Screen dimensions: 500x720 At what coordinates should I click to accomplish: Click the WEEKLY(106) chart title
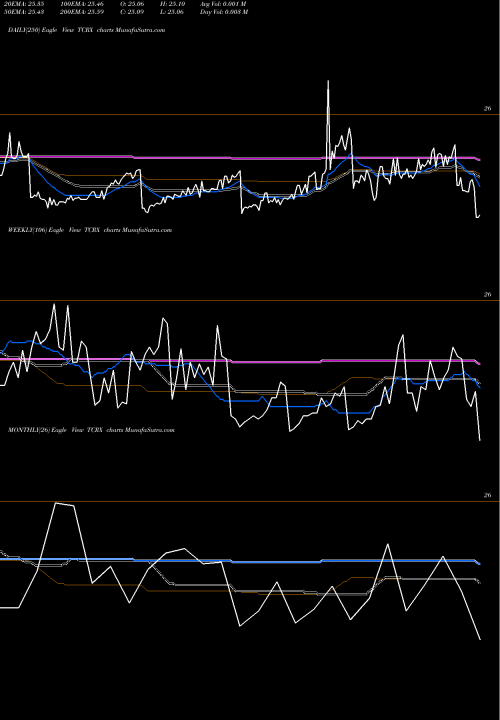click(90, 230)
